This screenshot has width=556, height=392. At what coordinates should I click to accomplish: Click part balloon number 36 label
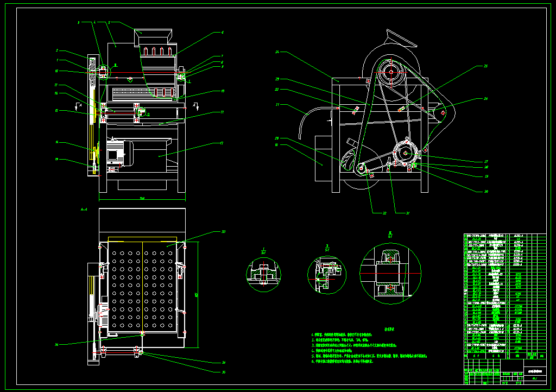[56, 344]
